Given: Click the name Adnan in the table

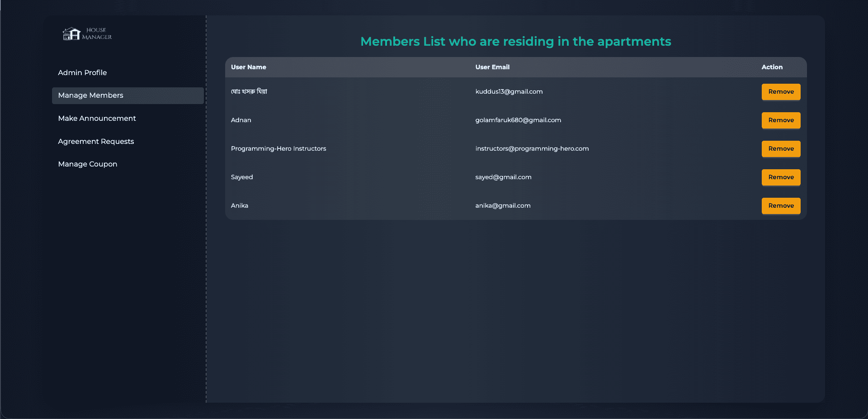Looking at the screenshot, I should point(241,120).
